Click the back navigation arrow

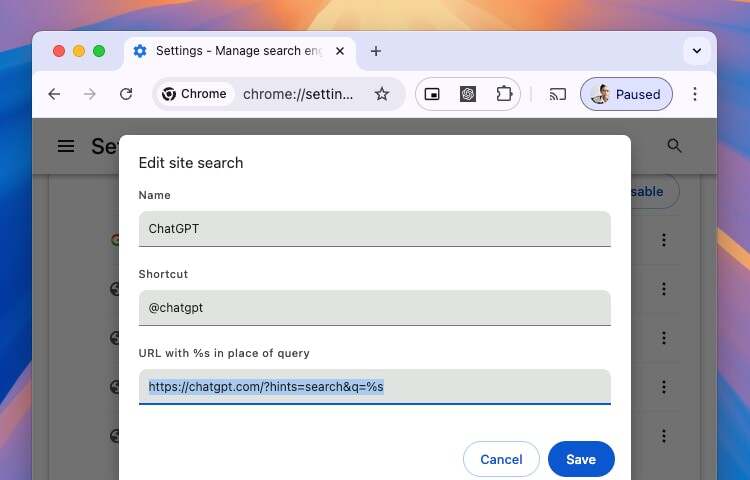click(x=54, y=94)
